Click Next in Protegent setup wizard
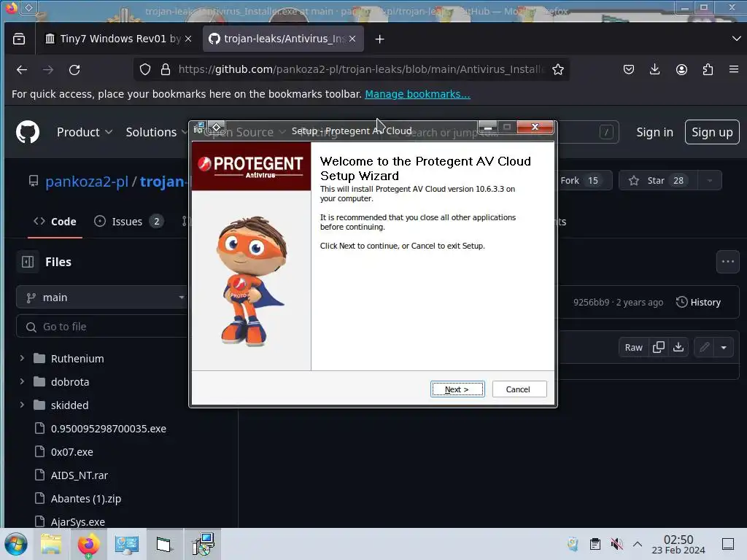 [457, 389]
